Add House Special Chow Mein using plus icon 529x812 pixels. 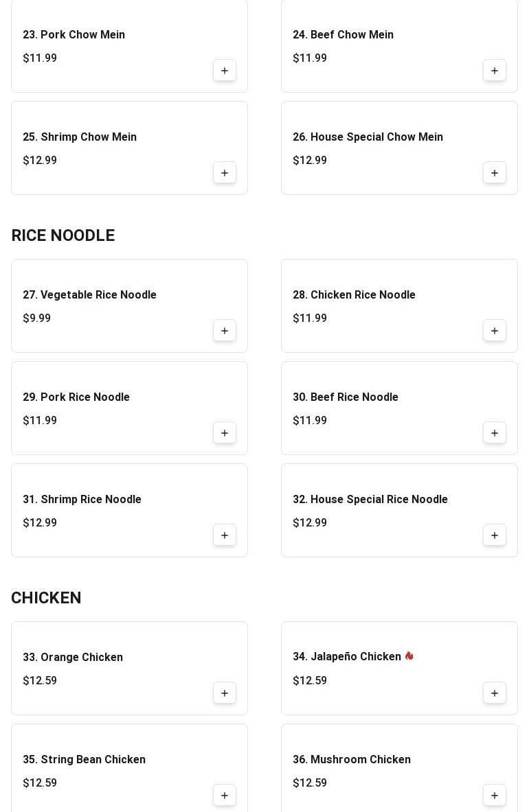pos(494,173)
